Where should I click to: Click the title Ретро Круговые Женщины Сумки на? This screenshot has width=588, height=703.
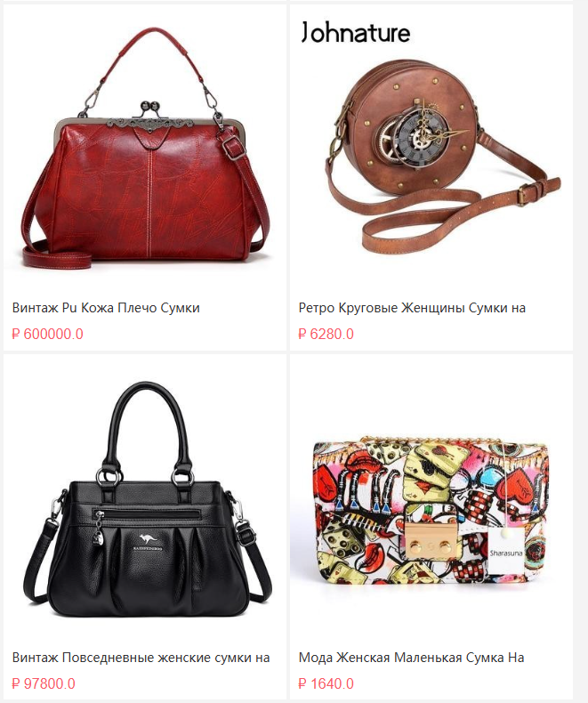(x=412, y=308)
